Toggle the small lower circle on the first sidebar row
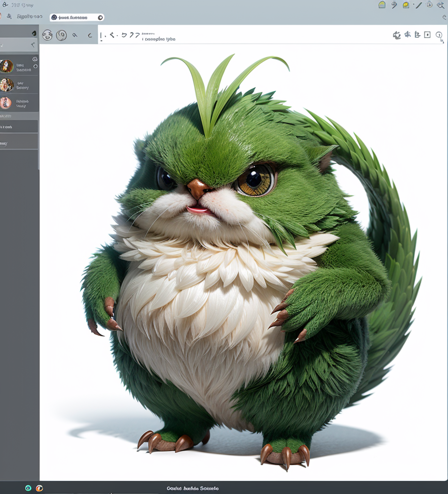The width and height of the screenshot is (448, 494). pos(35,66)
